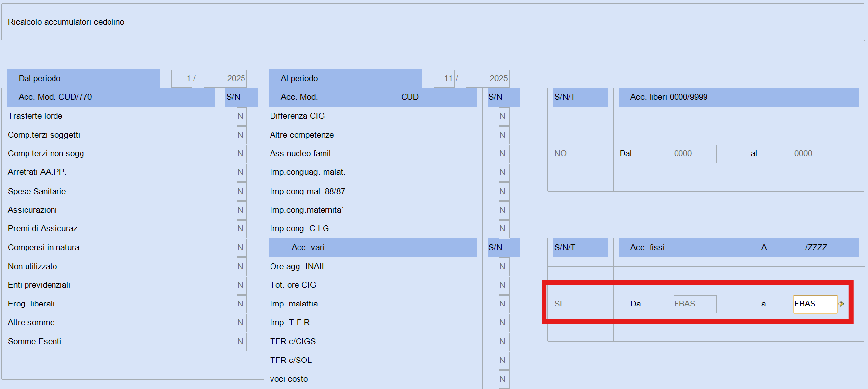
Task: Select the S/N field for Ass.nucleo famil.
Action: [504, 154]
